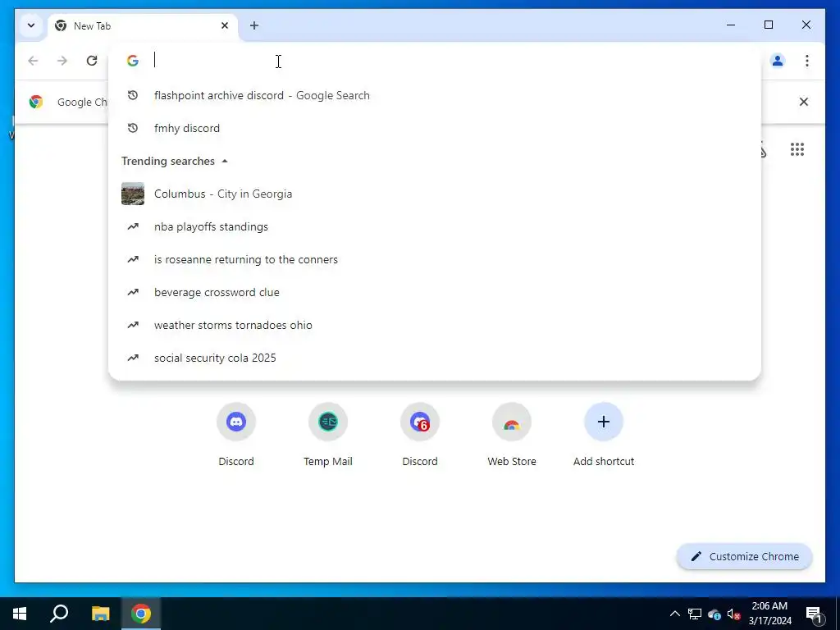
Task: Expand the tab search dropdown arrow
Action: 31,25
